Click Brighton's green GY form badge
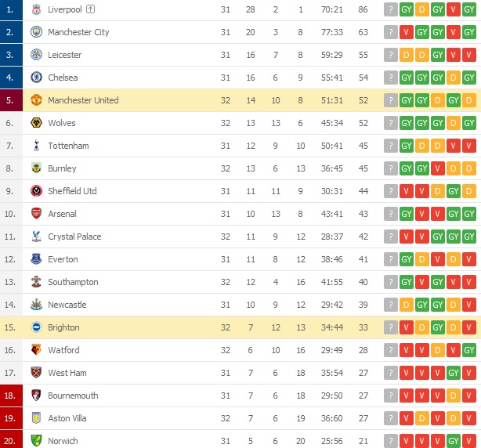481x448 pixels. (438, 327)
